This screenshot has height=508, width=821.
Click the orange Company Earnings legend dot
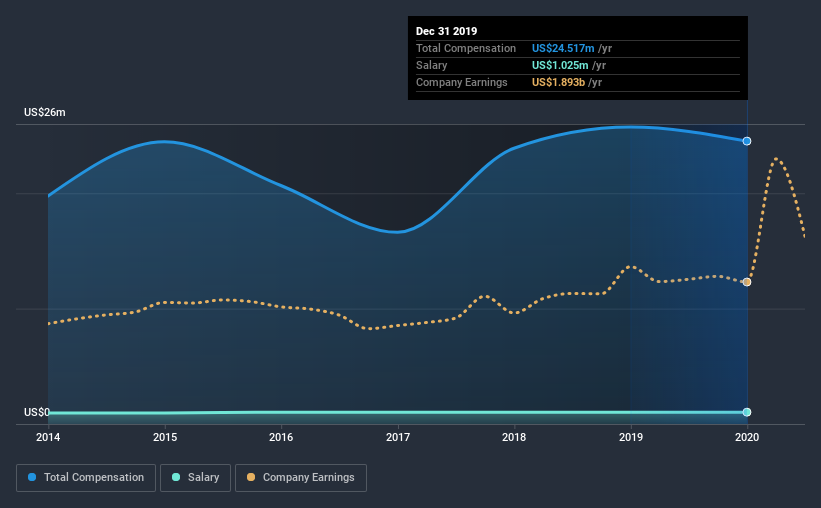point(251,477)
